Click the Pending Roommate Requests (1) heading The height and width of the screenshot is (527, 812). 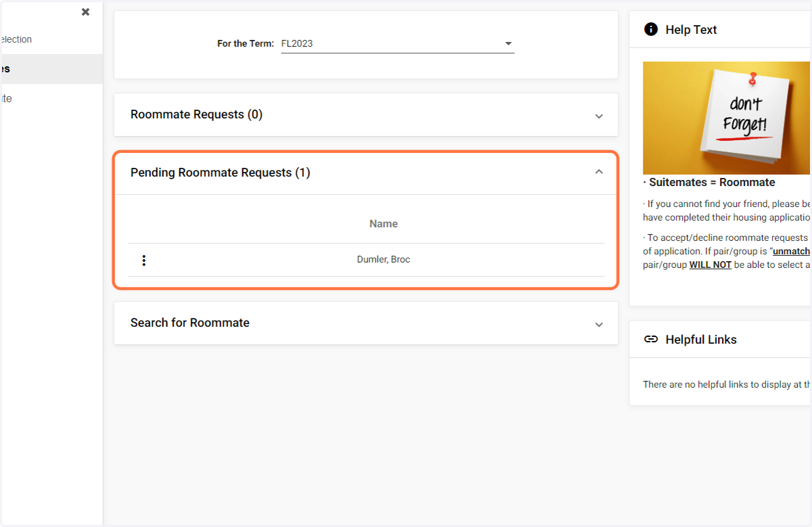click(x=220, y=173)
